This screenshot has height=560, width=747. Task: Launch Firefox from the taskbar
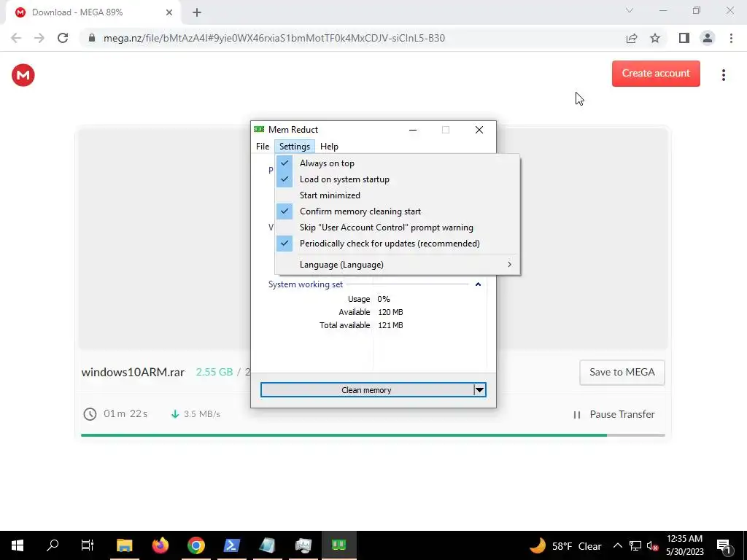160,545
